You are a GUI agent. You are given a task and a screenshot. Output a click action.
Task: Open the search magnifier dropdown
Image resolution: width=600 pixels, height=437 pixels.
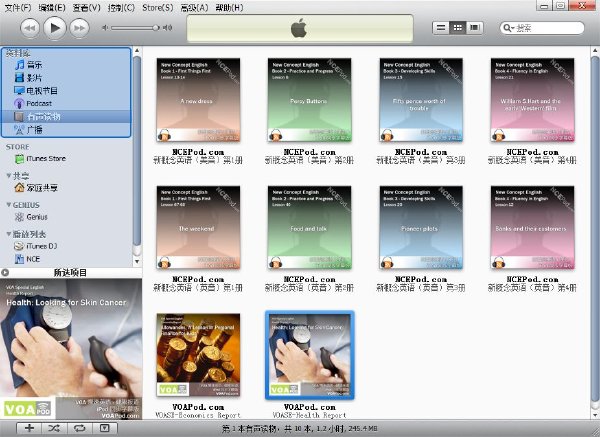[508, 28]
